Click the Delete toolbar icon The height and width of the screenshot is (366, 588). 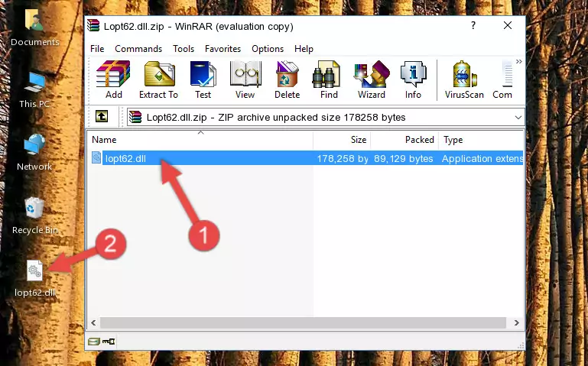click(x=288, y=79)
